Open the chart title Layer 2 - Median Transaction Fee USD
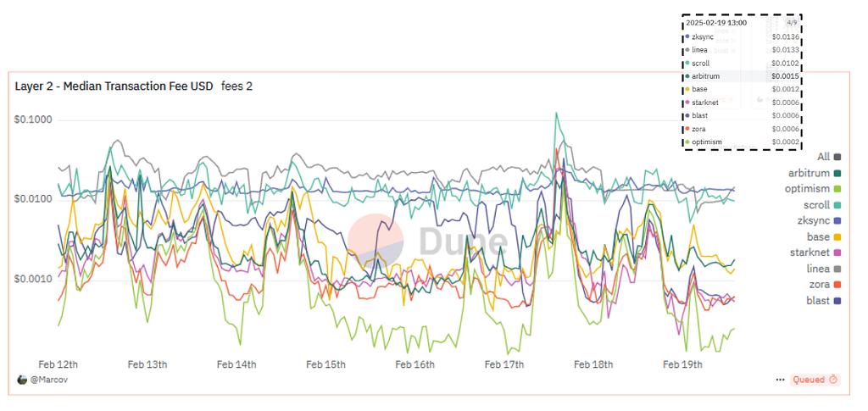This screenshot has height=411, width=868. pyautogui.click(x=114, y=86)
